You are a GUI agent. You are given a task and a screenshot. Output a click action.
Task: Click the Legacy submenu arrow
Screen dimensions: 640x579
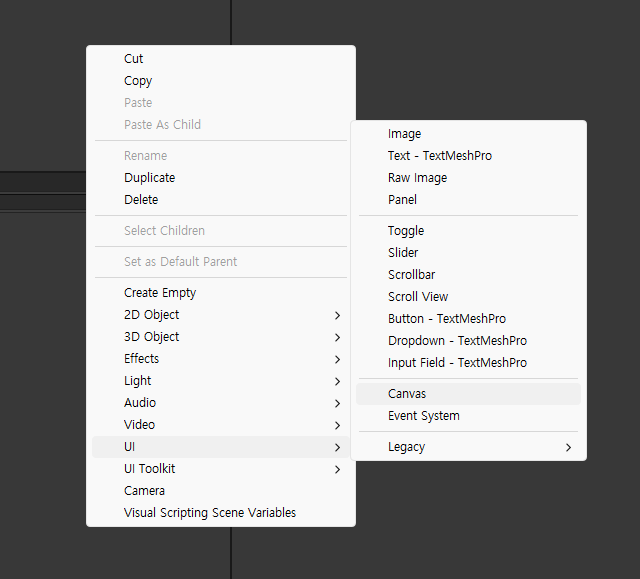[x=568, y=448]
